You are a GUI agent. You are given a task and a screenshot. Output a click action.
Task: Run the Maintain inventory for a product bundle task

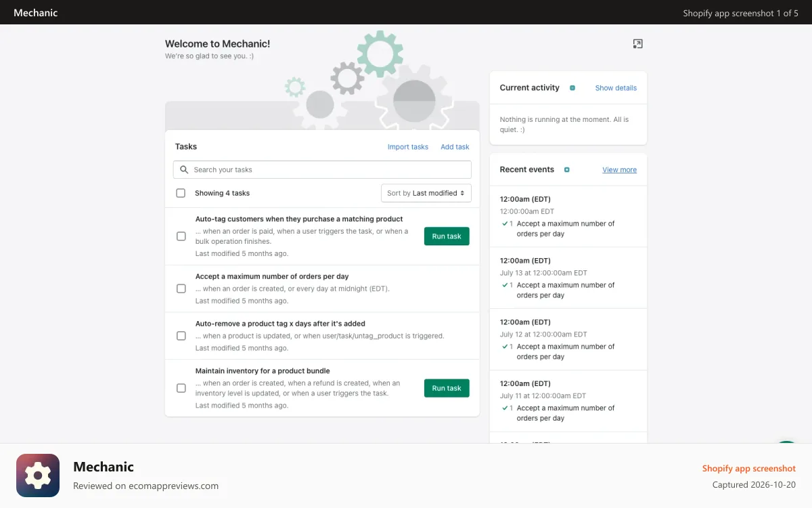447,388
